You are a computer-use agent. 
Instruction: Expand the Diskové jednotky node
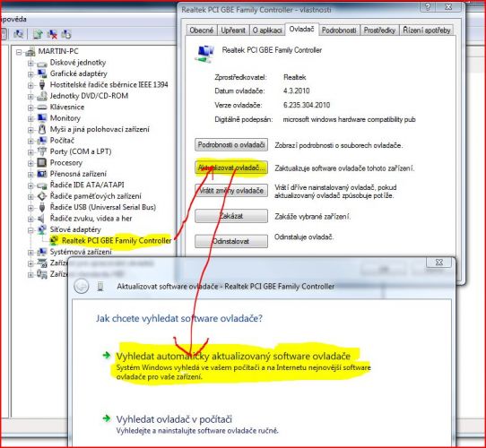30,64
